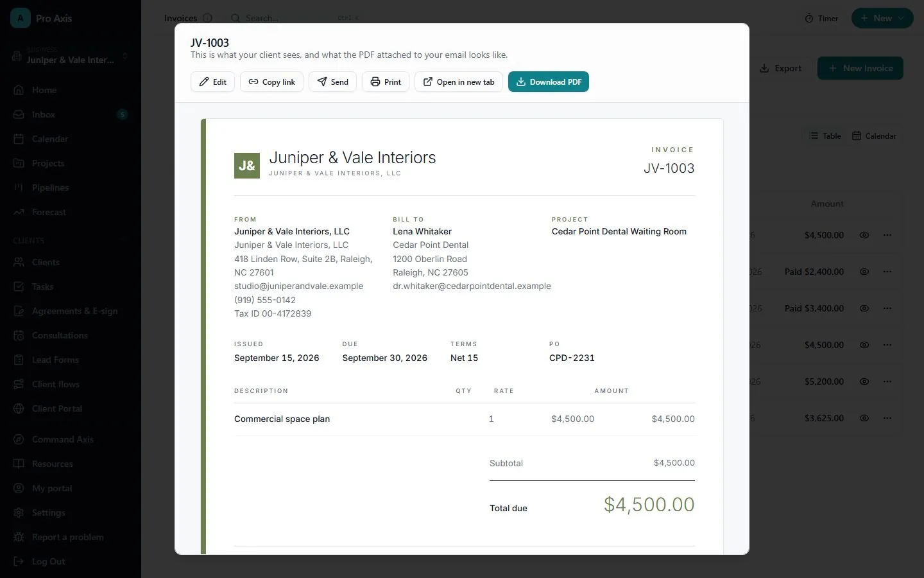Copy link to the invoice
Viewport: 924px width, 578px height.
point(271,82)
